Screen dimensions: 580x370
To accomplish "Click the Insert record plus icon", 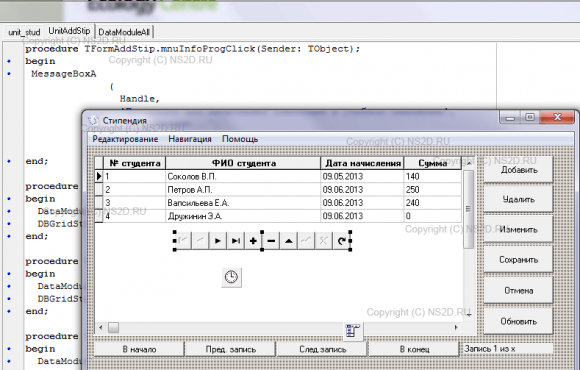I will (x=253, y=241).
